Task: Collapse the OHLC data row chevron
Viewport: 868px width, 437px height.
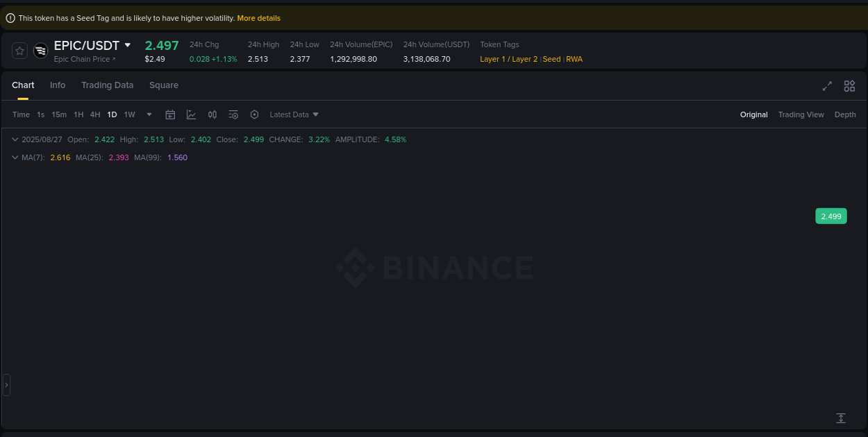Action: click(15, 139)
